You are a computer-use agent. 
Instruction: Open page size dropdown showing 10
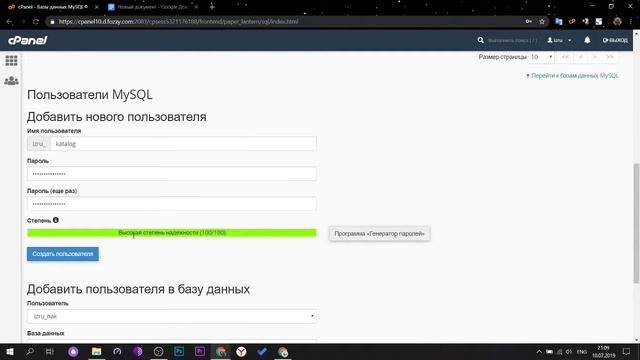point(541,57)
